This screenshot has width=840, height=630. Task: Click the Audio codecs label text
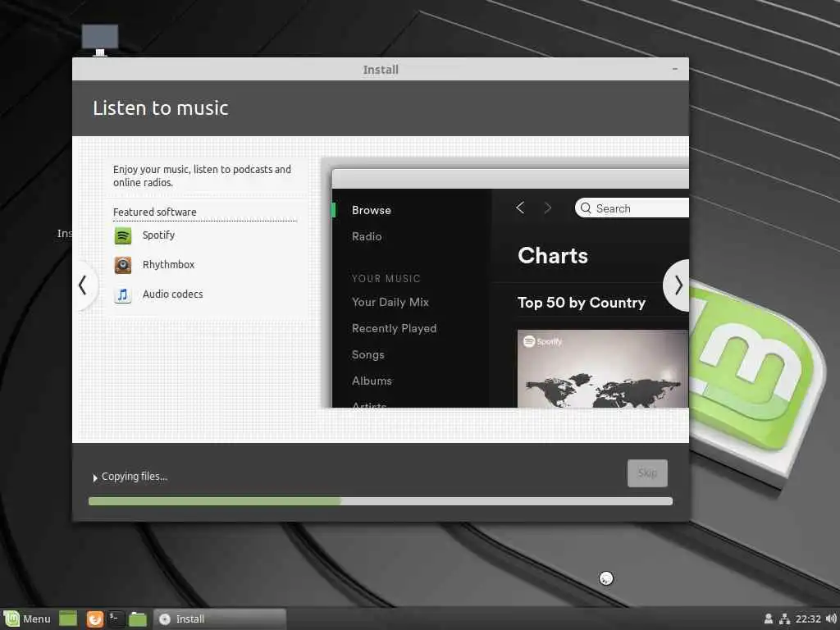click(172, 294)
